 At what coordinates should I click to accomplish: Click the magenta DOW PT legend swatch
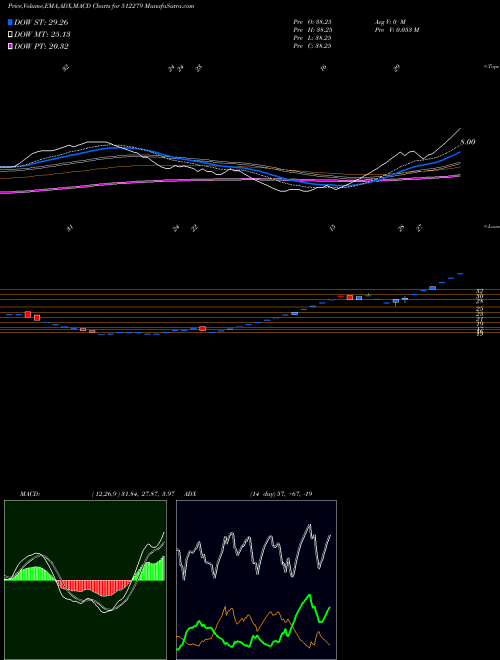(11, 47)
